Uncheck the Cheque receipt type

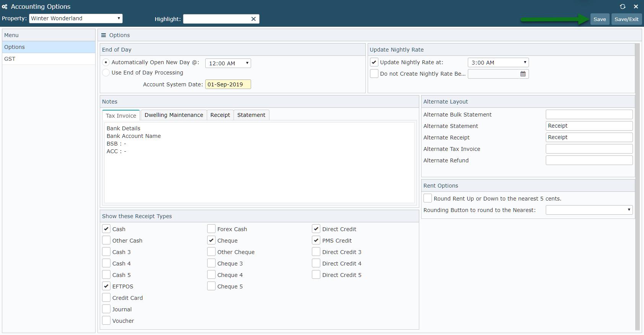(211, 240)
